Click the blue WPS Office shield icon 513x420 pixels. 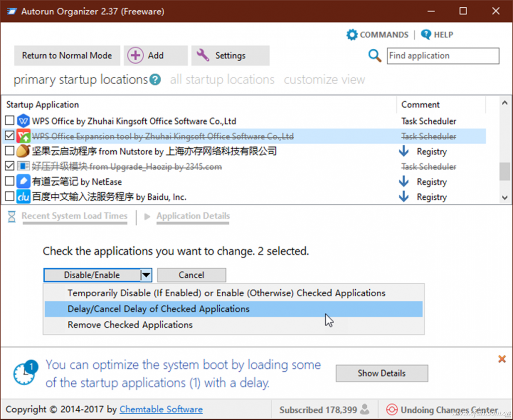(x=23, y=121)
